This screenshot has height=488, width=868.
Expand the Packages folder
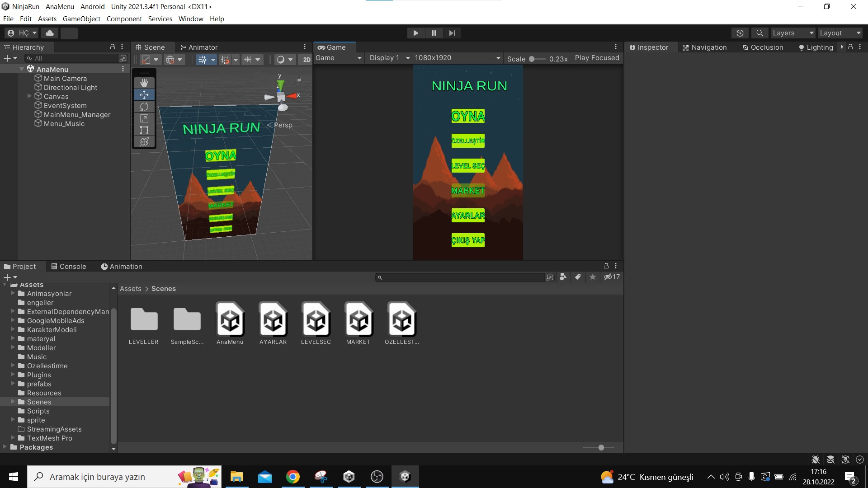(x=5, y=447)
